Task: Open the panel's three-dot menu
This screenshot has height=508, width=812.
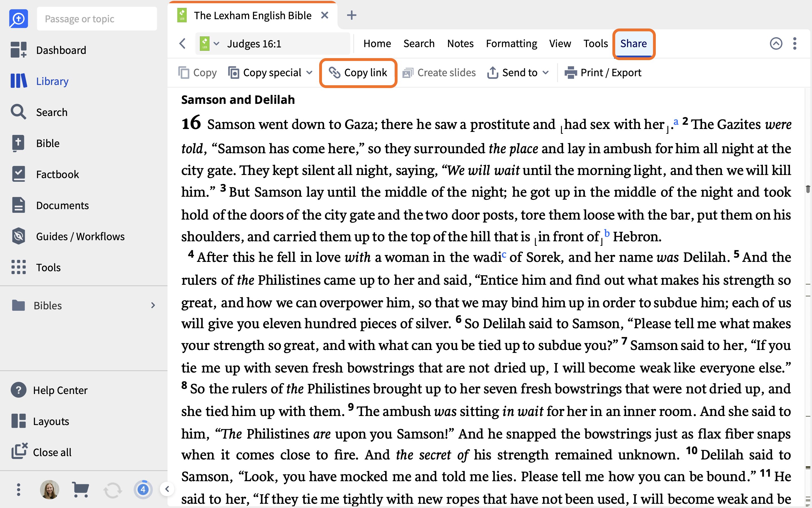Action: pyautogui.click(x=795, y=43)
